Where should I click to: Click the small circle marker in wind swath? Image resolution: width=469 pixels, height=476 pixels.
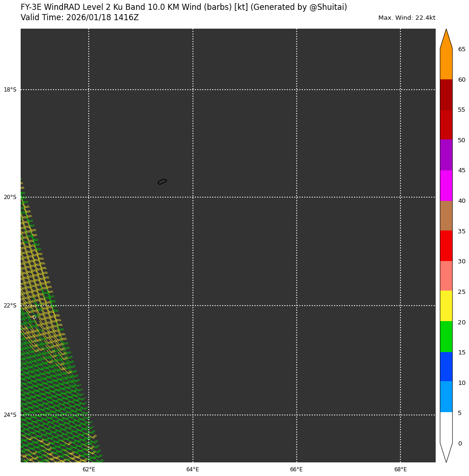pos(34,317)
